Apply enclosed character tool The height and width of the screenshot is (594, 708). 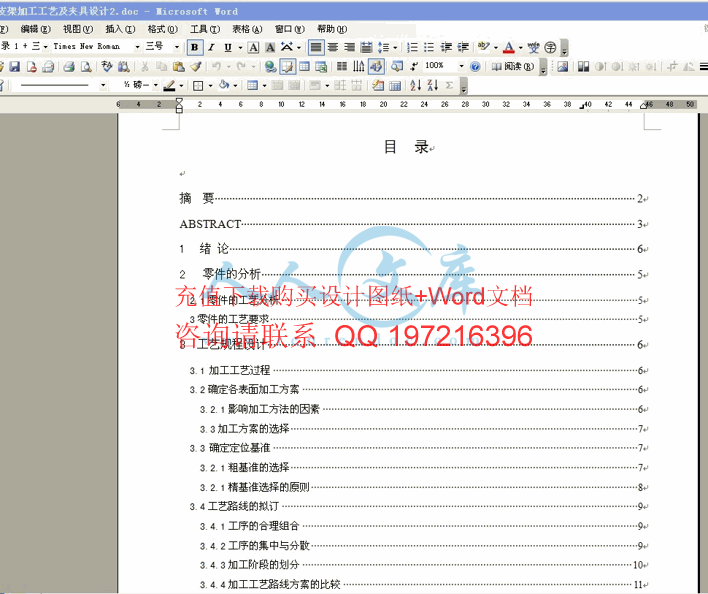click(550, 47)
